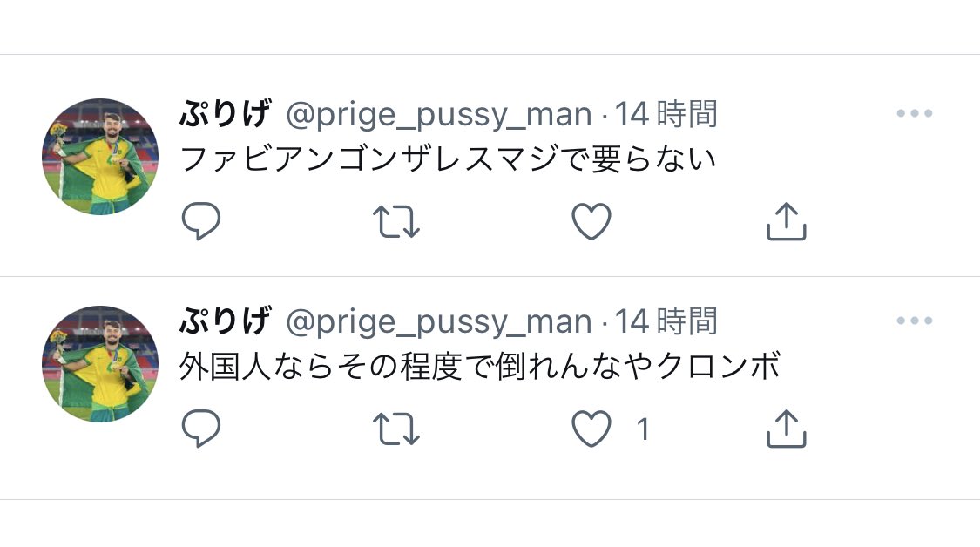
Task: Reply to the second tweet
Action: click(200, 429)
